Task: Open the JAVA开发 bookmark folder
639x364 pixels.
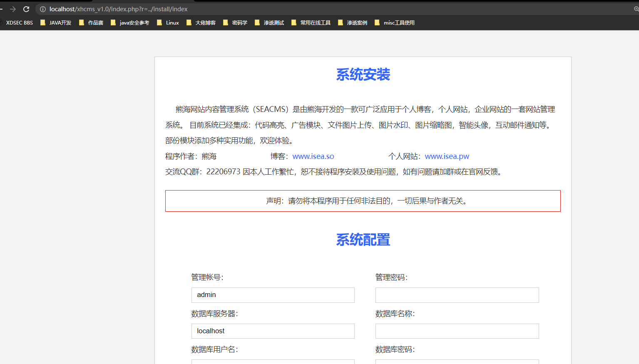Action: tap(56, 23)
